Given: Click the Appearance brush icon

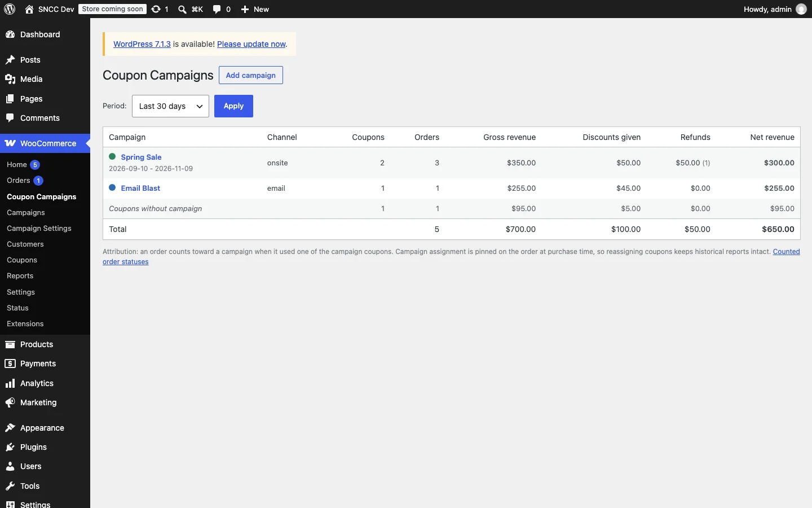Looking at the screenshot, I should click(x=10, y=428).
